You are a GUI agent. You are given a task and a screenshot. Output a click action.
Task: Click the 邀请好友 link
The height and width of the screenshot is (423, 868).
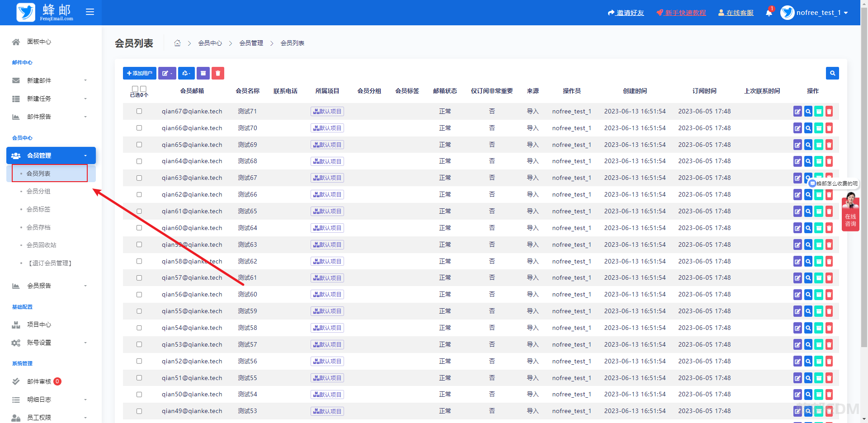pyautogui.click(x=626, y=13)
